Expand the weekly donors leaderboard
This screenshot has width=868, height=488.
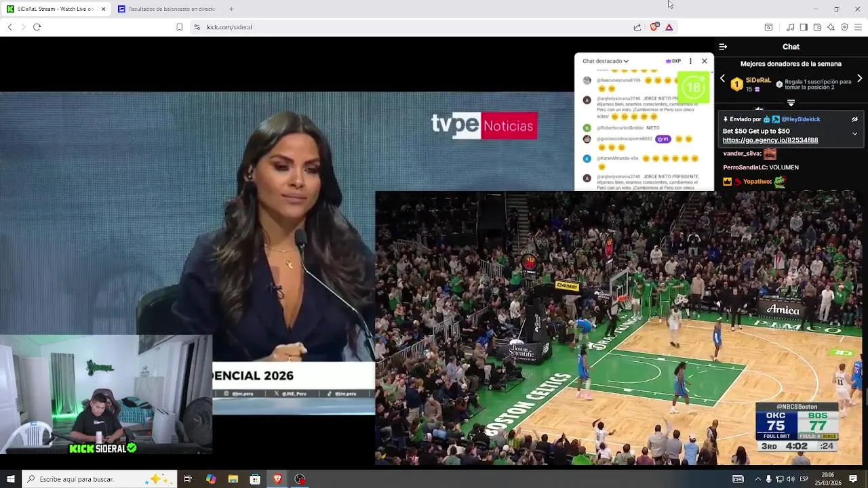pos(791,103)
